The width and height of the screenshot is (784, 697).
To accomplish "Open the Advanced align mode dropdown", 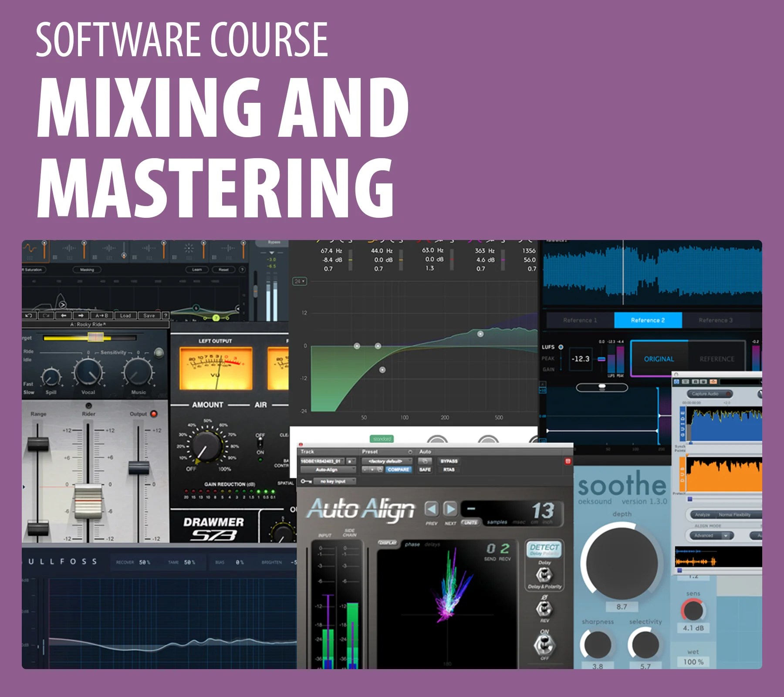I will (x=712, y=535).
